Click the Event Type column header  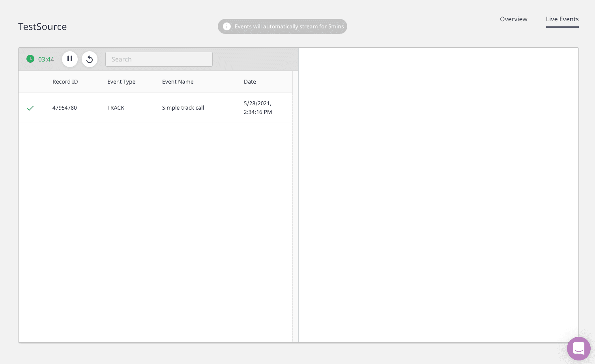pos(121,82)
